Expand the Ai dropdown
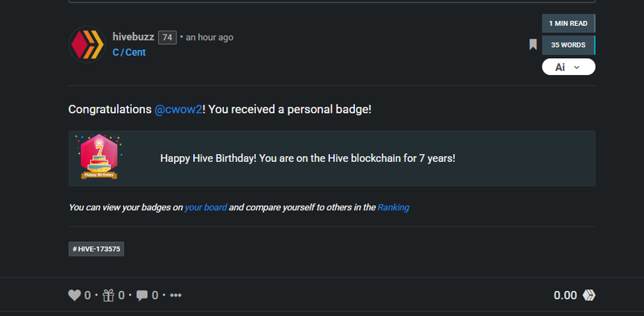This screenshot has height=316, width=644. coord(568,67)
